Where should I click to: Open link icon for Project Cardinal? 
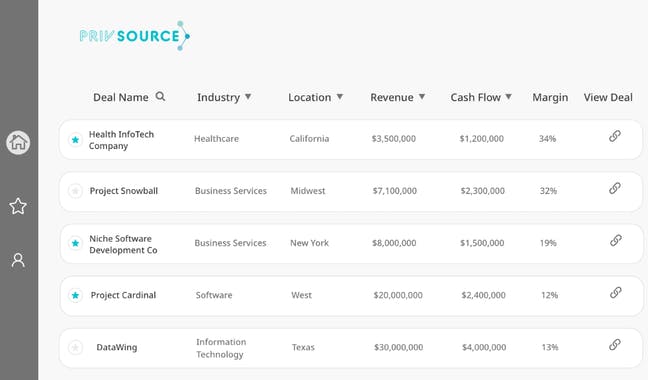pyautogui.click(x=616, y=292)
